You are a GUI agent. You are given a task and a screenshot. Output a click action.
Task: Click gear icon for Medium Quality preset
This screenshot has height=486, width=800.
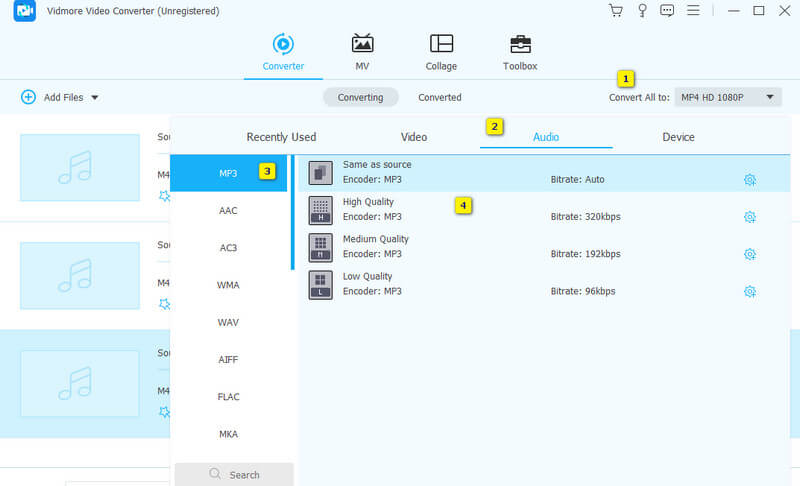click(x=749, y=254)
